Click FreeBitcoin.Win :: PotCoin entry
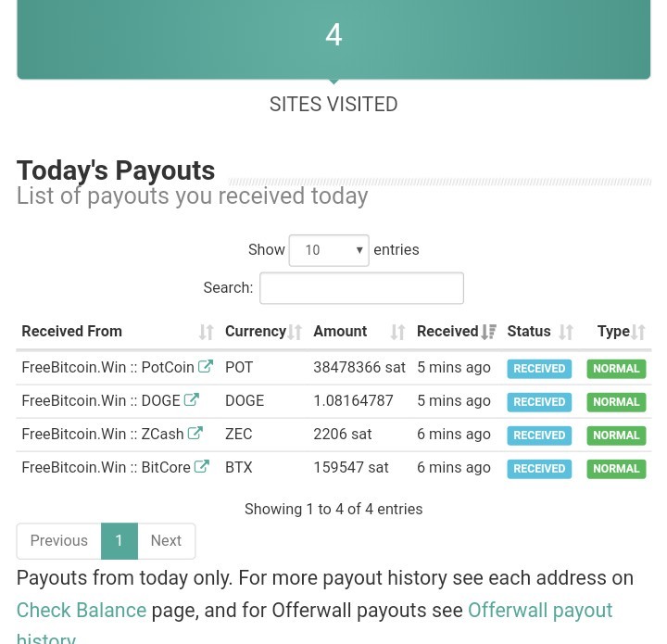The height and width of the screenshot is (644, 667). (x=107, y=367)
